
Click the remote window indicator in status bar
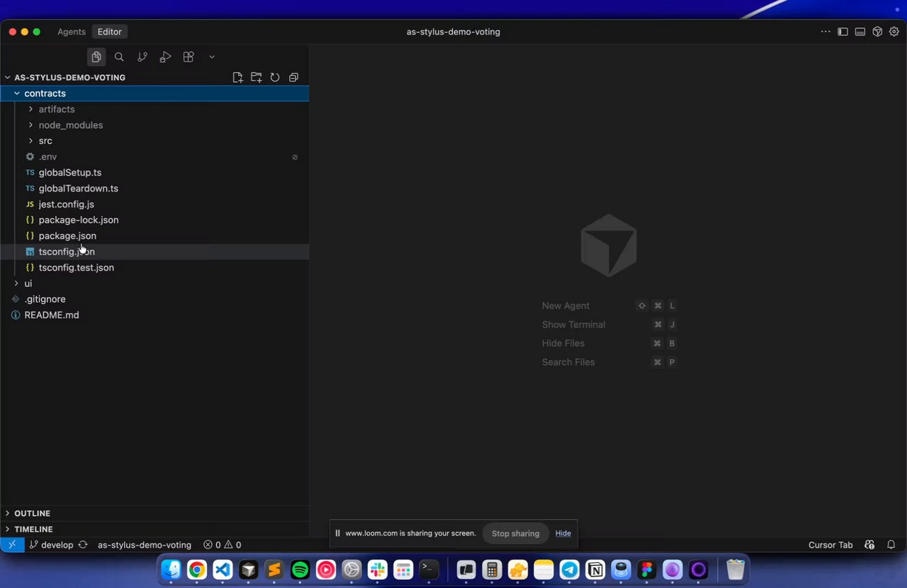point(12,545)
